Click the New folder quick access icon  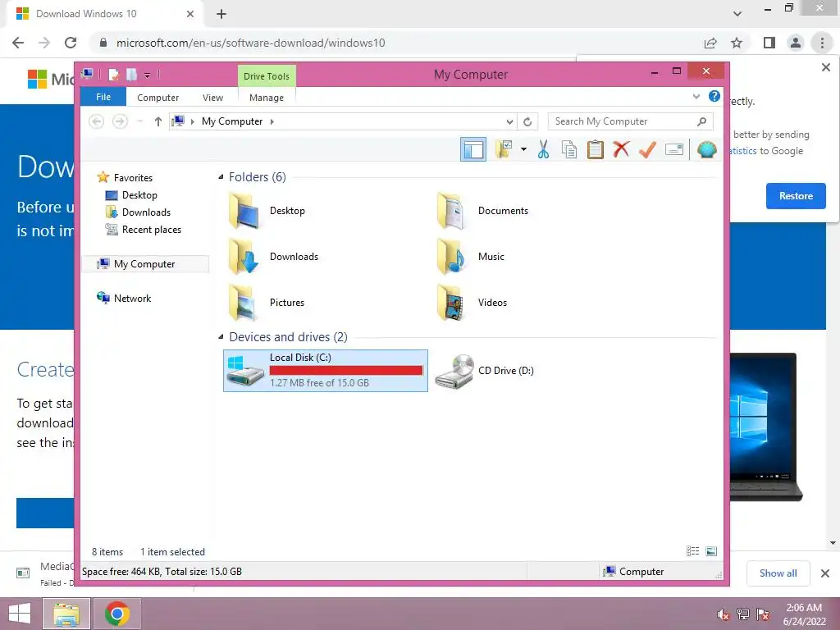[x=131, y=75]
